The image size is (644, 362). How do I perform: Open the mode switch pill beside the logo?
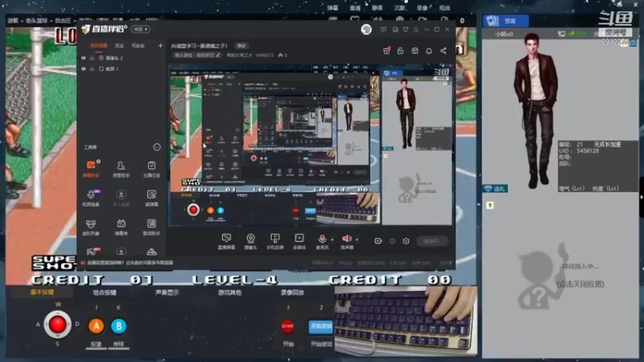pyautogui.click(x=140, y=29)
